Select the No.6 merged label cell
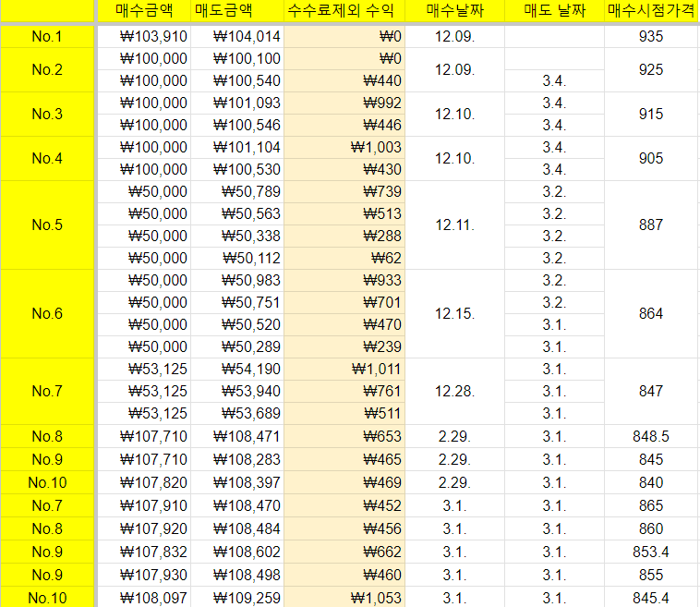The height and width of the screenshot is (607, 700). tap(47, 313)
